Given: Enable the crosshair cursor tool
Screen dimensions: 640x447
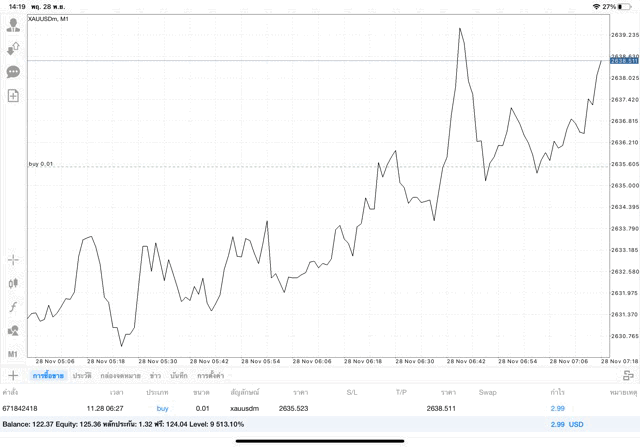Looking at the screenshot, I should click(x=13, y=260).
